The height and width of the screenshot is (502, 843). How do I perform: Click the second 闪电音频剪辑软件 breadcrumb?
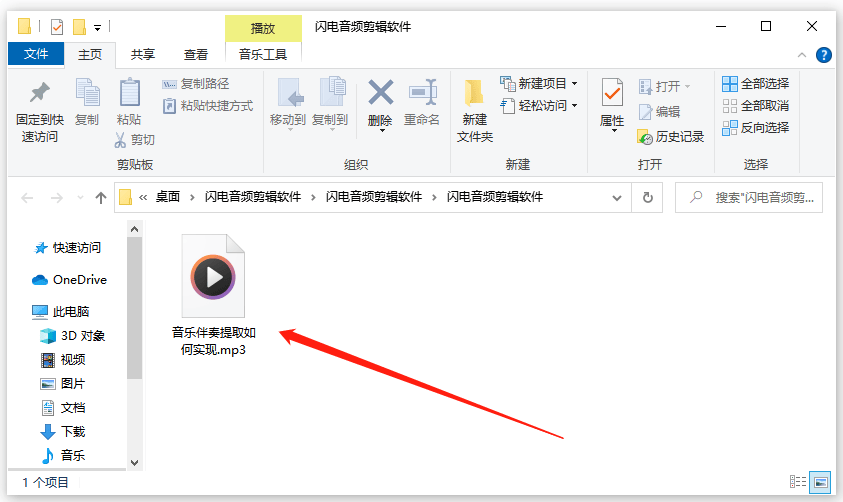point(374,197)
